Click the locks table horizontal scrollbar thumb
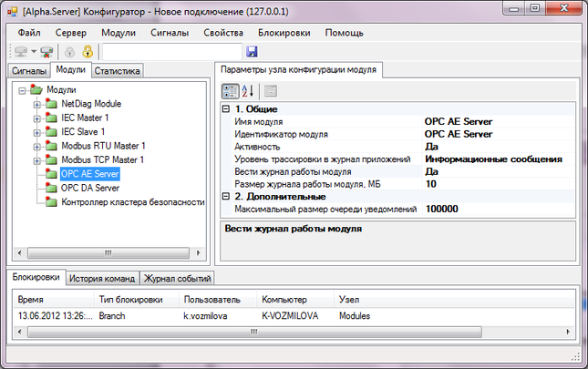This screenshot has width=588, height=369. tap(254, 332)
